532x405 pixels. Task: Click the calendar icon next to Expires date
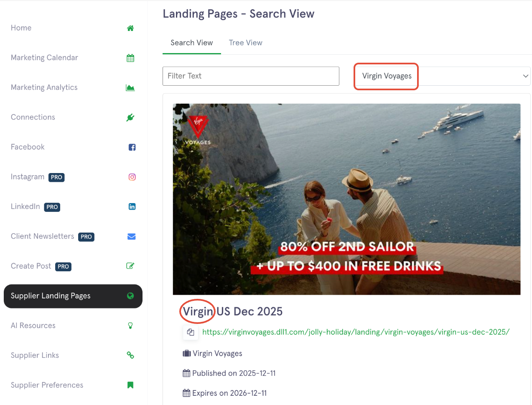coord(186,393)
